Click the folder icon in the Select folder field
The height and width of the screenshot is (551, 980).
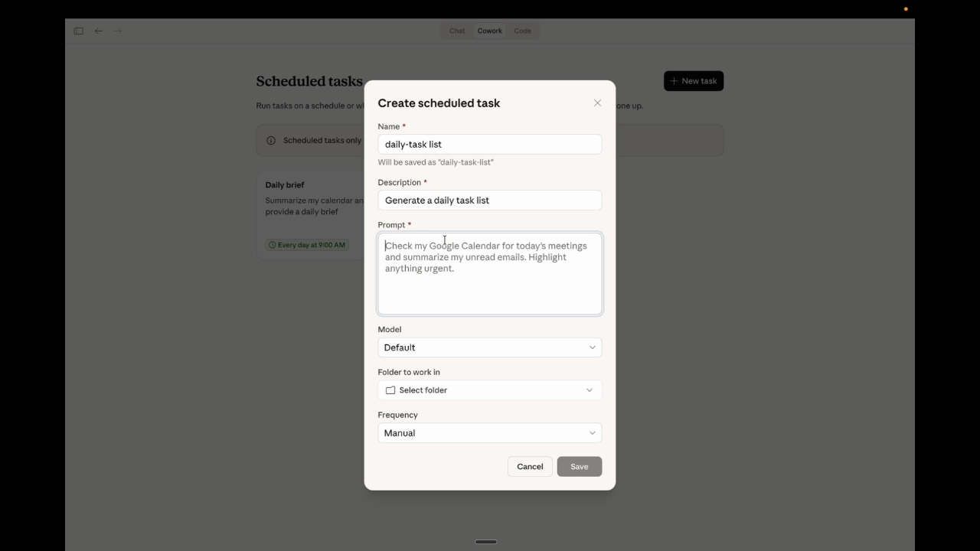pyautogui.click(x=390, y=390)
